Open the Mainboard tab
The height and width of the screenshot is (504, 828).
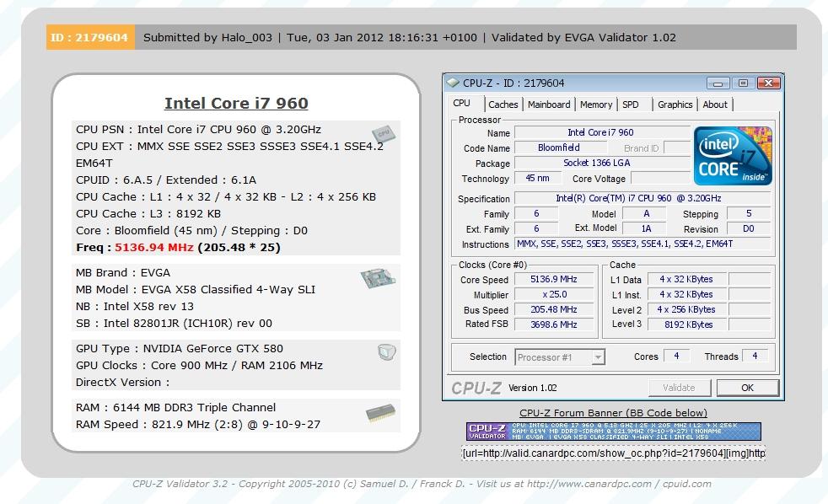click(x=549, y=105)
